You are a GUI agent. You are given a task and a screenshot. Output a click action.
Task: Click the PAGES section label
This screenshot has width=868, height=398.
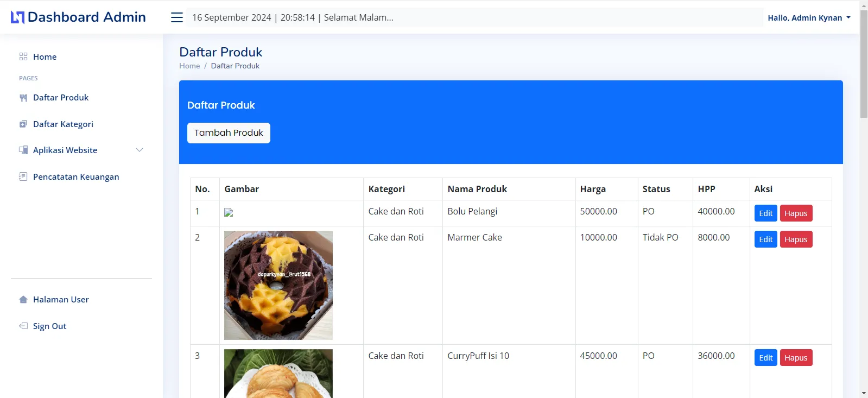point(28,78)
